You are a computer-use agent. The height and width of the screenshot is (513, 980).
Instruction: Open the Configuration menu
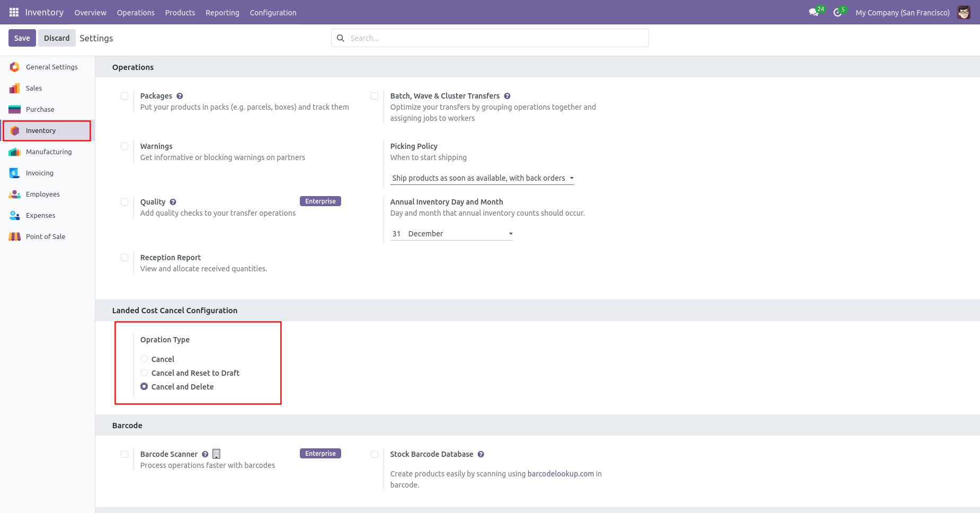pos(273,12)
